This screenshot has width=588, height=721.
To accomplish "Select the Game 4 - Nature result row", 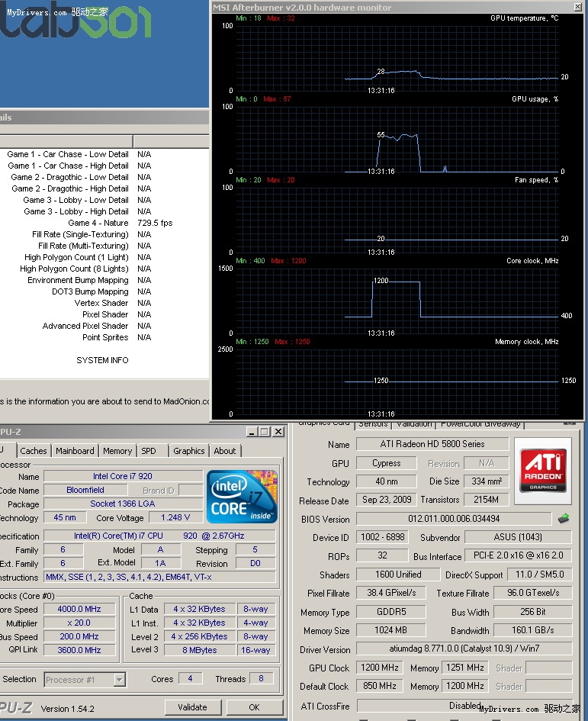I will pyautogui.click(x=104, y=223).
